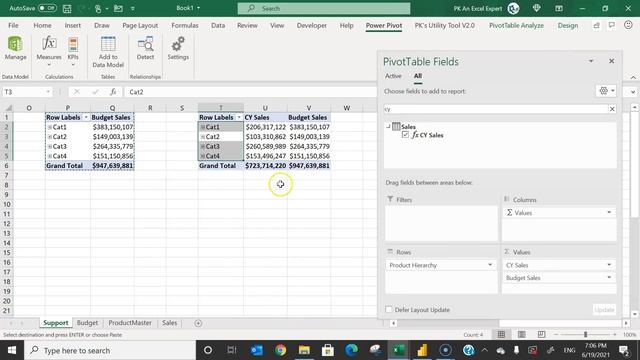The width and height of the screenshot is (640, 360).
Task: Click the title bar Search box
Action: (x=324, y=8)
